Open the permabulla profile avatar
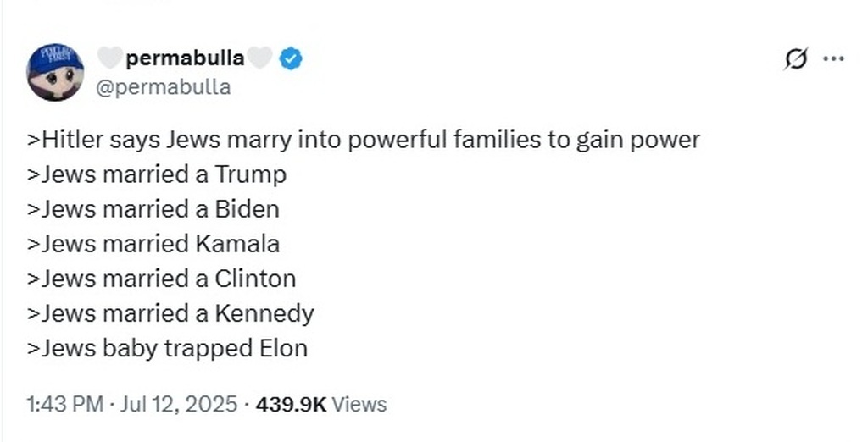The height and width of the screenshot is (442, 868). pos(55,72)
